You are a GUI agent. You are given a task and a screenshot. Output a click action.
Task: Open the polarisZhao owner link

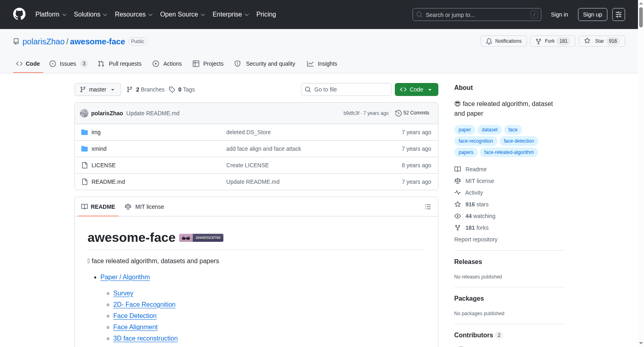point(43,42)
